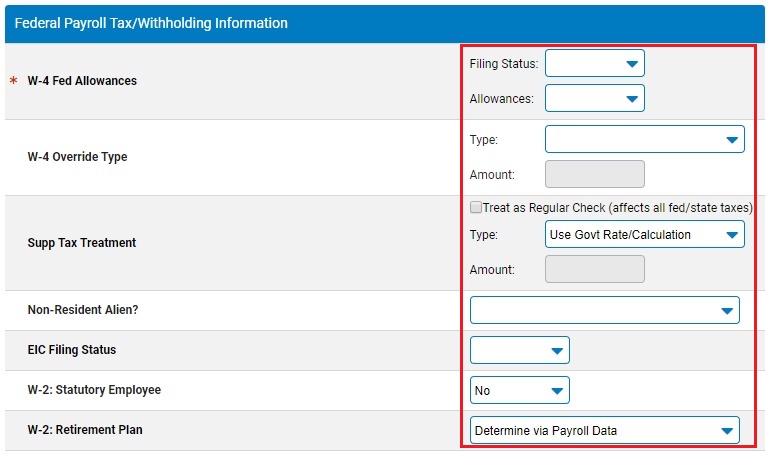The height and width of the screenshot is (464, 772).
Task: Click the Federal Payroll Tax/Withholding Information header
Action: (x=151, y=23)
